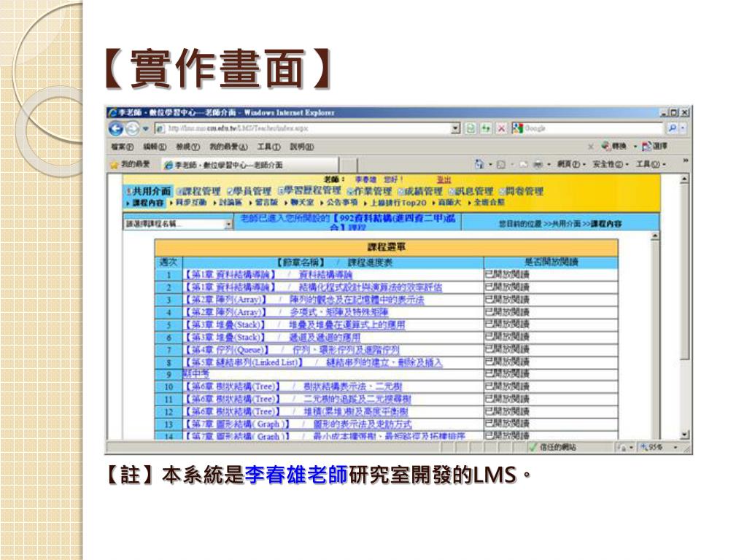
Task: Click the 轉換 toolbar button
Action: [614, 146]
